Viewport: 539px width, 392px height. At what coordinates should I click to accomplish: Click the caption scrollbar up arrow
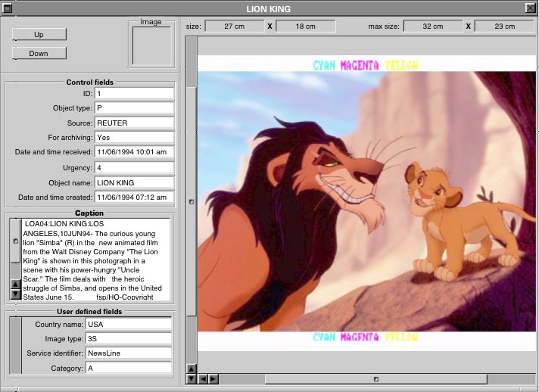point(15,285)
